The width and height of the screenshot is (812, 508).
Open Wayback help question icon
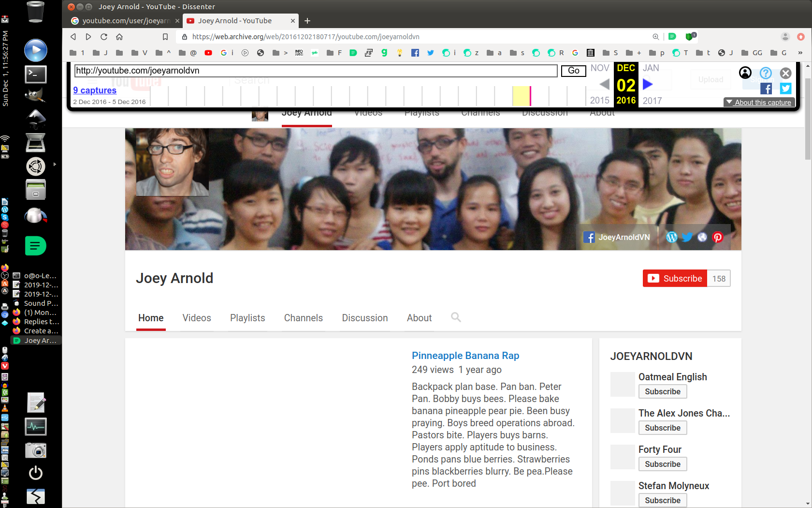(x=766, y=73)
